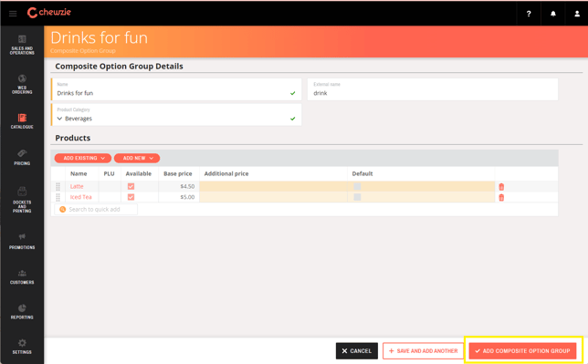
Task: Open Promotions sidebar section
Action: coord(22,242)
